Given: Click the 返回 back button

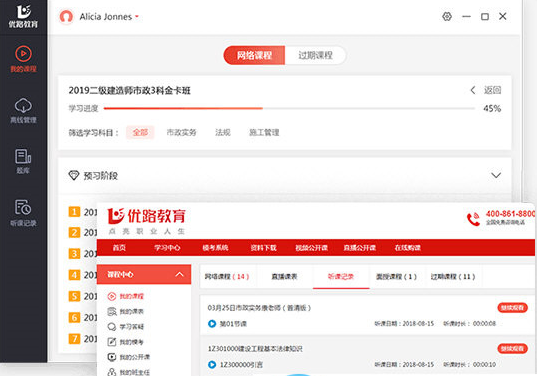Looking at the screenshot, I should tap(486, 90).
